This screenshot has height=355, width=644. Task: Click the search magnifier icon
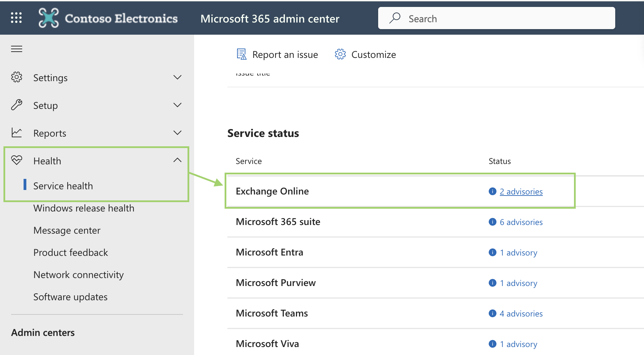coord(395,18)
